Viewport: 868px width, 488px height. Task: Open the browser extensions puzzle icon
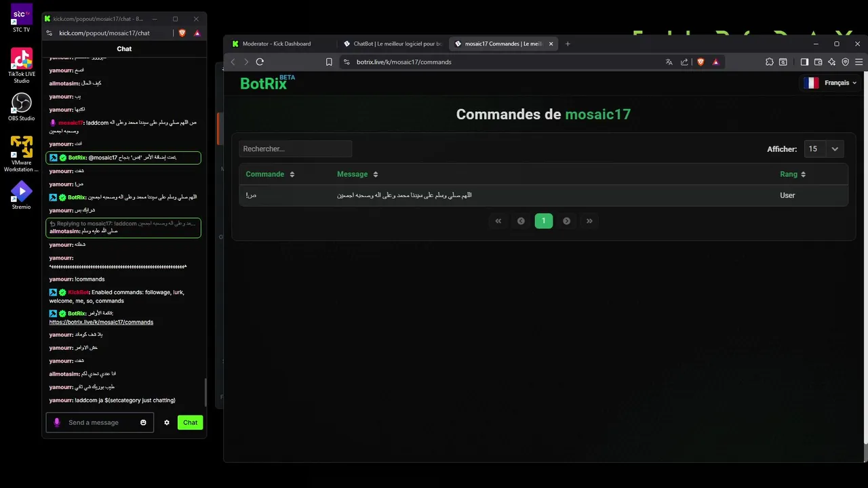pos(769,62)
